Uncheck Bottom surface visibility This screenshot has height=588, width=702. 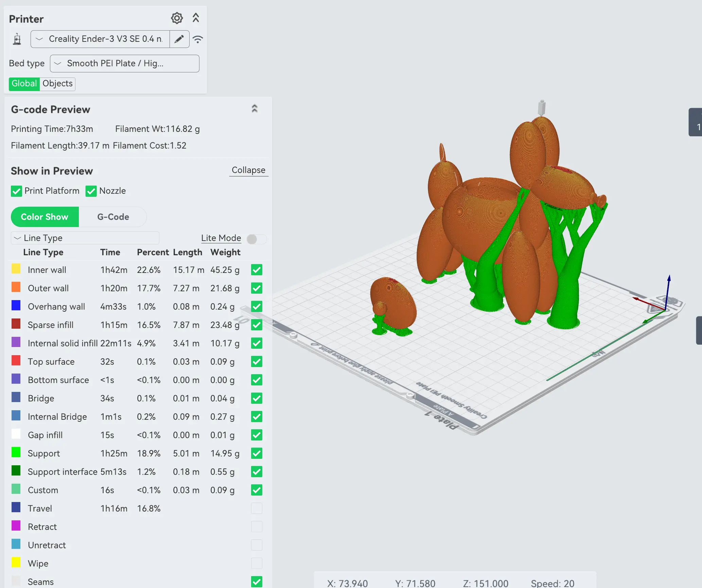[257, 380]
